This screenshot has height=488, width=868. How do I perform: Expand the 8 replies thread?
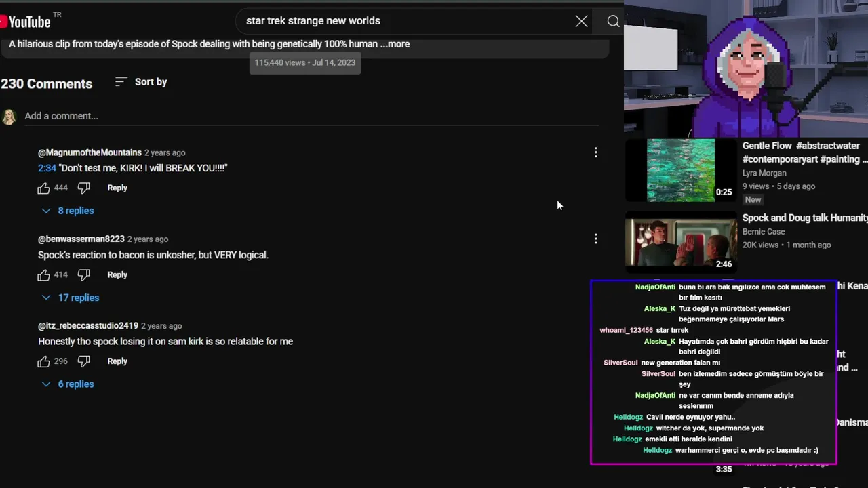[x=68, y=211]
